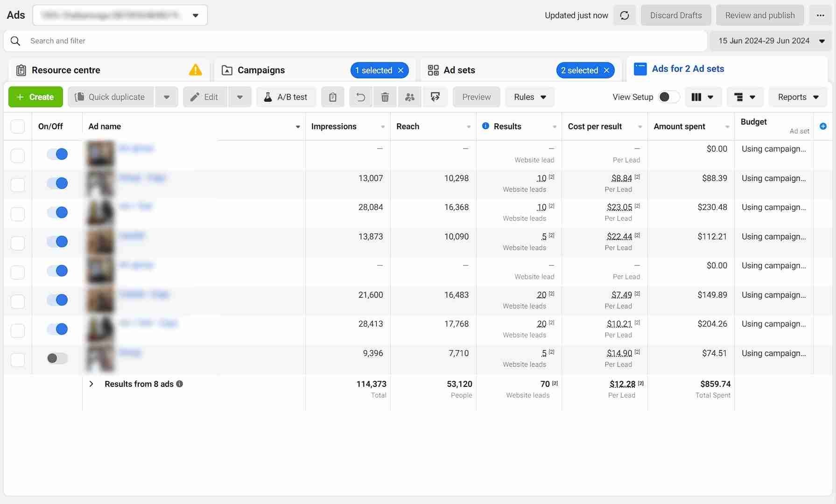
Task: Open the date range picker
Action: coord(770,41)
